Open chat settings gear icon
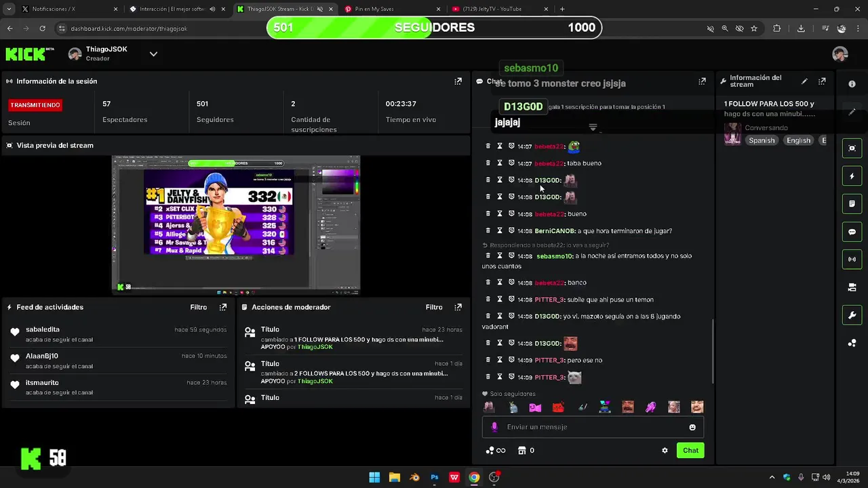The height and width of the screenshot is (488, 868). [665, 451]
